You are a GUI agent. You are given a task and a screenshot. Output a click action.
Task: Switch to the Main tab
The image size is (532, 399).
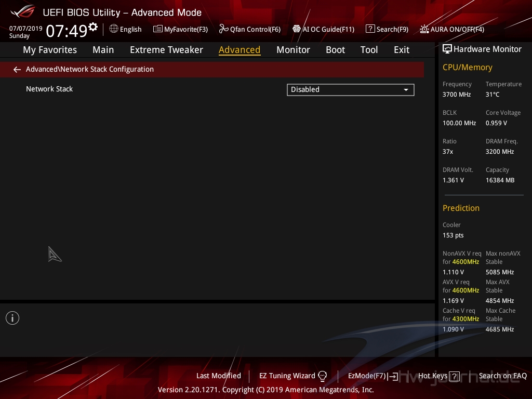pos(103,50)
